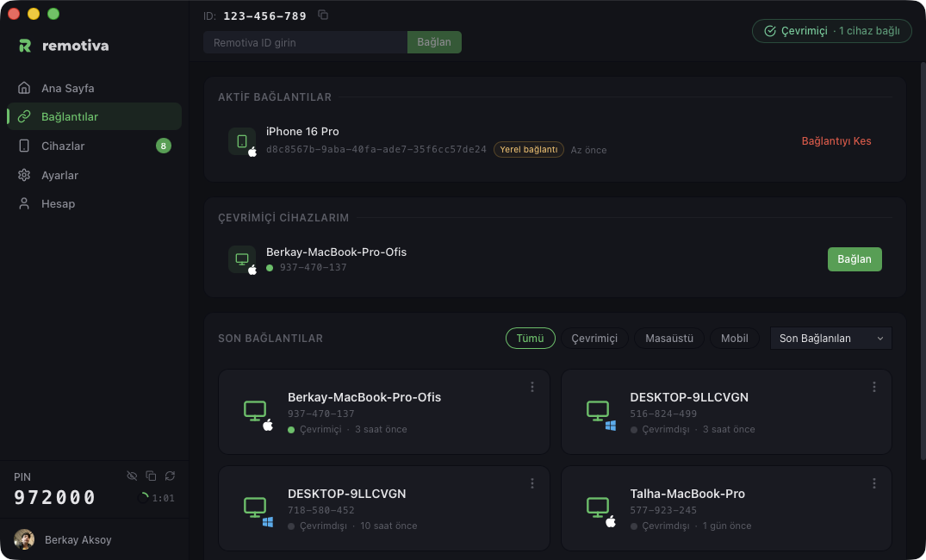This screenshot has height=560, width=926.
Task: Open Hesap account page
Action: click(95, 204)
